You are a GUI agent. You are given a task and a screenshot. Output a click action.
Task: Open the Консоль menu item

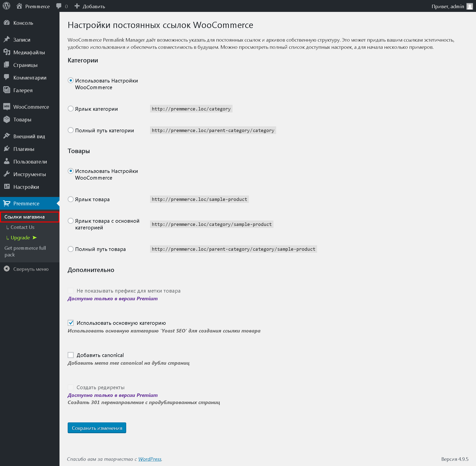click(30, 23)
